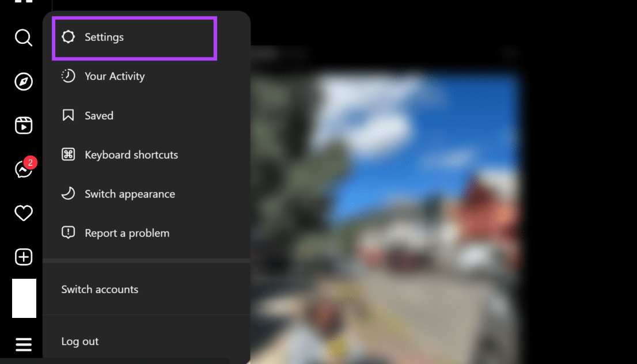Image resolution: width=637 pixels, height=364 pixels.
Task: Click the Create new post plus icon
Action: point(24,257)
